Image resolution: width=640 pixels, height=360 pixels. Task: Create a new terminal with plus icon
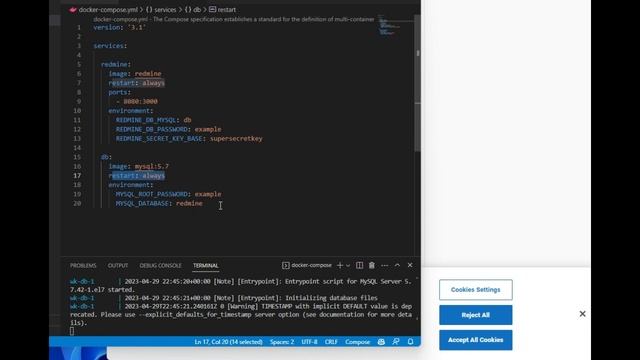coord(340,265)
